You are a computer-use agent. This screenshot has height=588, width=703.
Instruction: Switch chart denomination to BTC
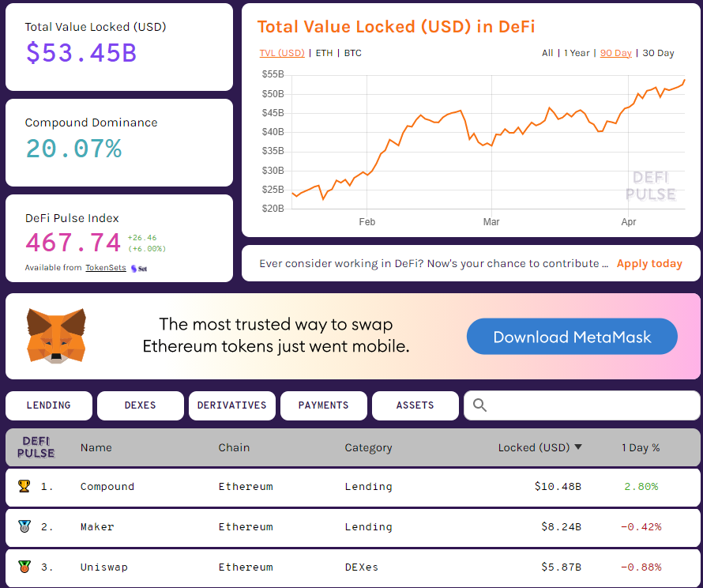353,53
